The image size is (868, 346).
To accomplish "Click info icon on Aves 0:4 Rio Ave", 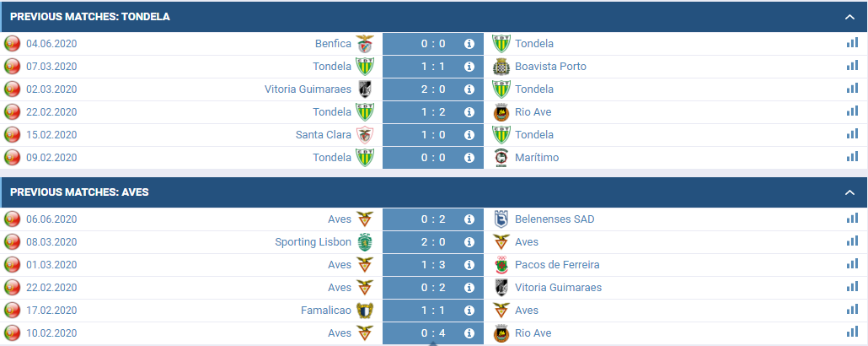I will (469, 333).
